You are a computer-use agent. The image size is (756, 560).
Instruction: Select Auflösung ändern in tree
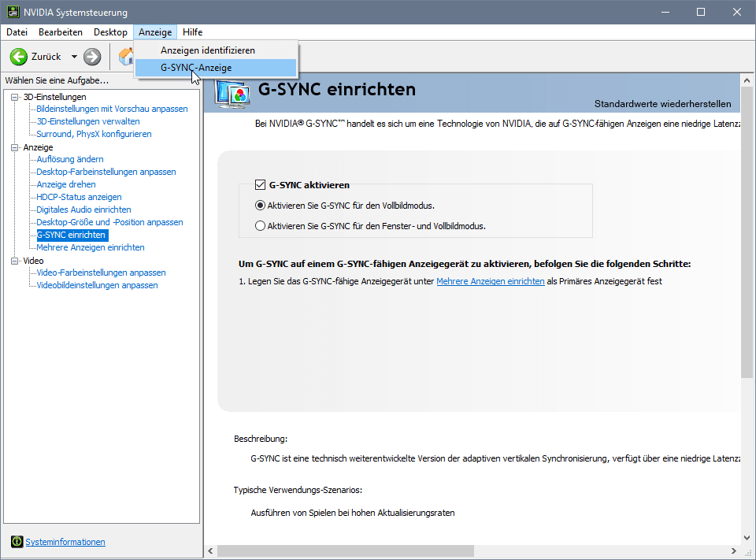pos(70,159)
